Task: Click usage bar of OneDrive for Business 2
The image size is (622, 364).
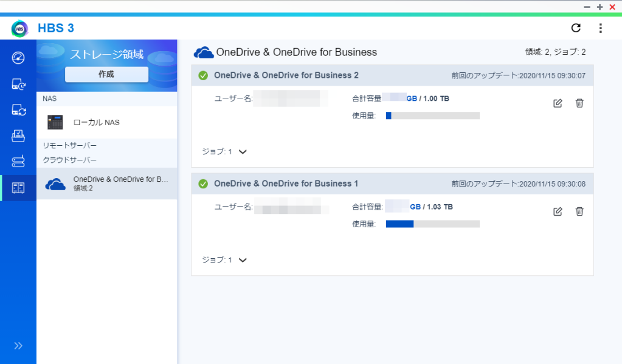Action: click(433, 115)
